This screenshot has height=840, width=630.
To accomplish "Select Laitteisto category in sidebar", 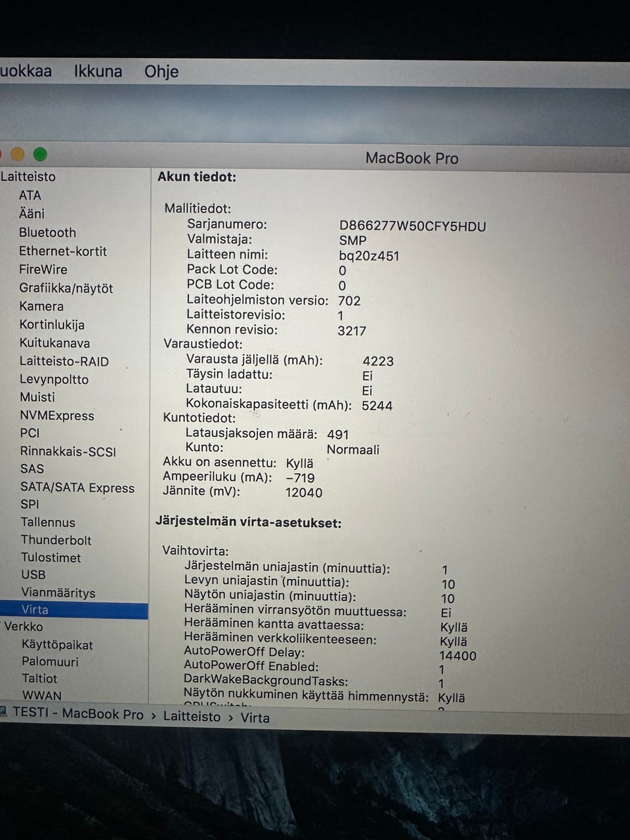I will [x=28, y=177].
